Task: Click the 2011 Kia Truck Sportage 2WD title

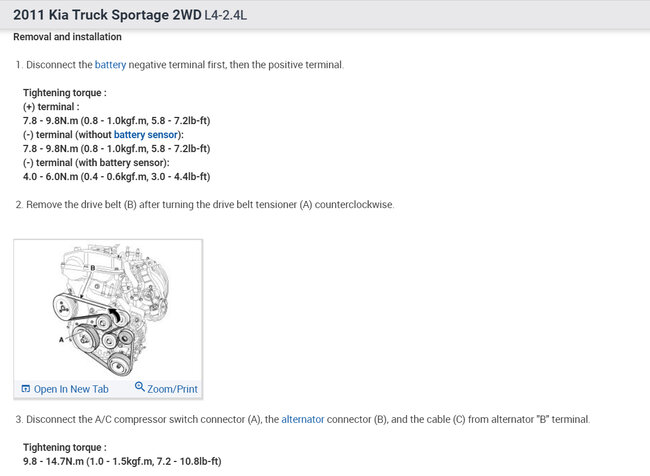Action: 107,15
